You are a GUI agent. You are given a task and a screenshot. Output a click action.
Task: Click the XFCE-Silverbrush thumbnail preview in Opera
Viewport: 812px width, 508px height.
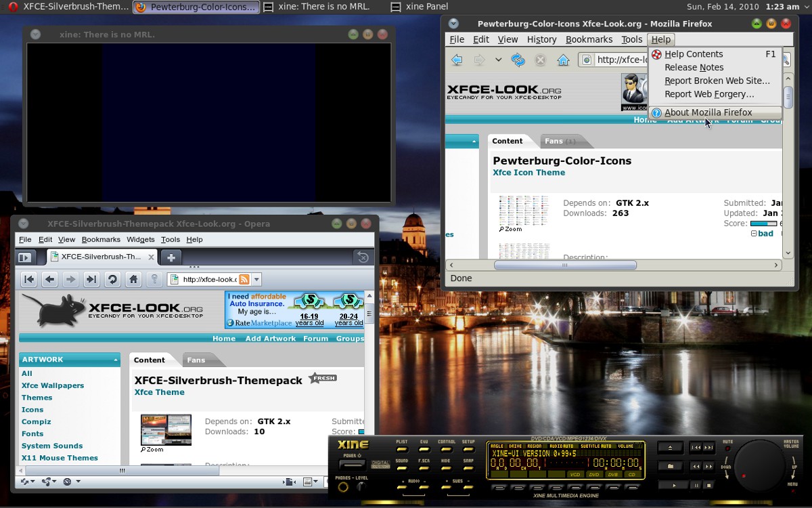coord(166,430)
